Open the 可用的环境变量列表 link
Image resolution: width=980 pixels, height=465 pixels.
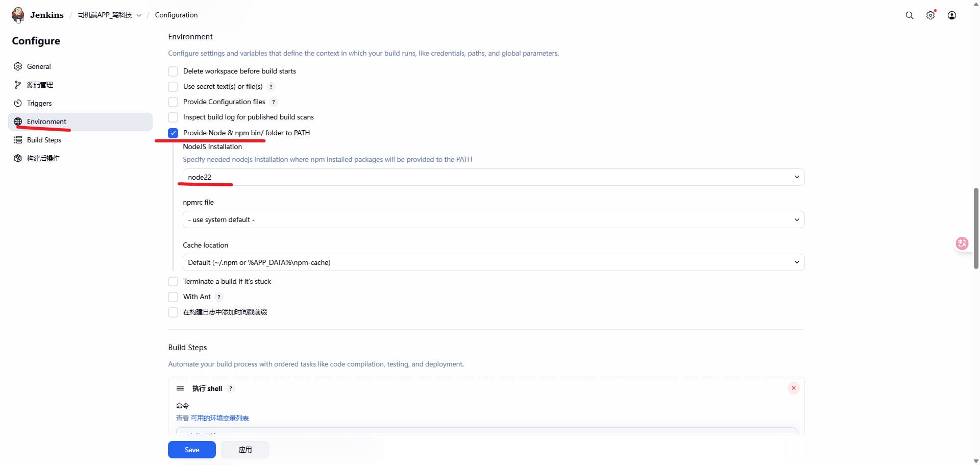(x=219, y=418)
